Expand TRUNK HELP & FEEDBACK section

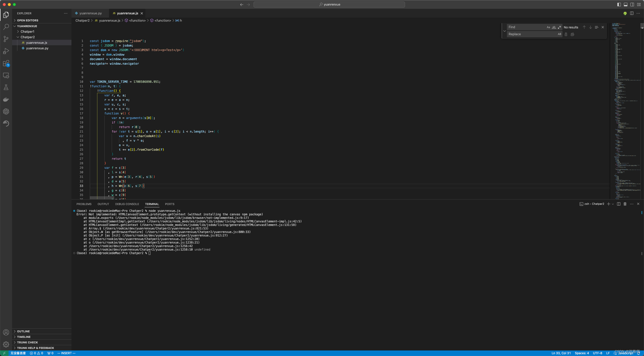tap(42, 348)
